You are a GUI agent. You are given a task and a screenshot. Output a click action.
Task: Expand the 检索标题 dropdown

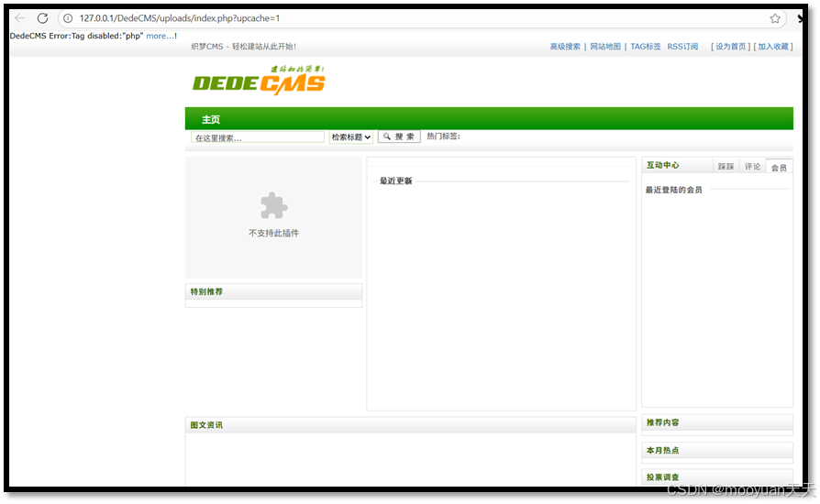pos(350,137)
